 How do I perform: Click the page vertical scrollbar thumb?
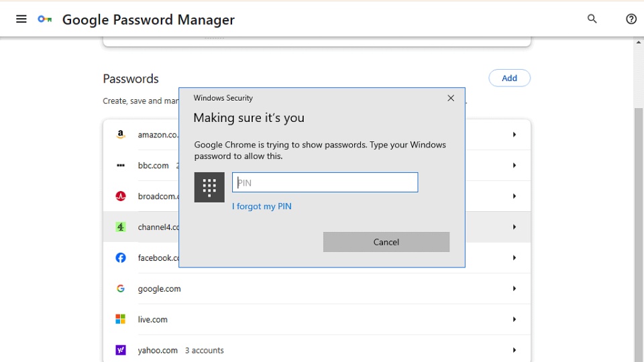(x=638, y=234)
